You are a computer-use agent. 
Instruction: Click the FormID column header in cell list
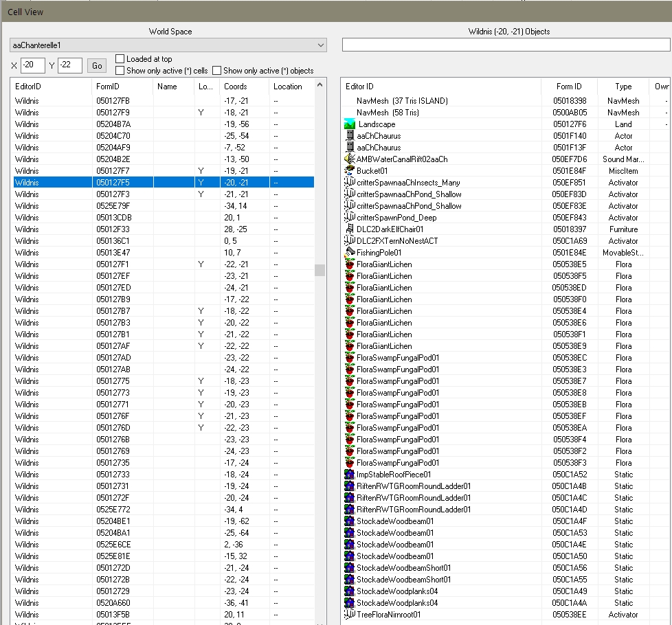(121, 87)
